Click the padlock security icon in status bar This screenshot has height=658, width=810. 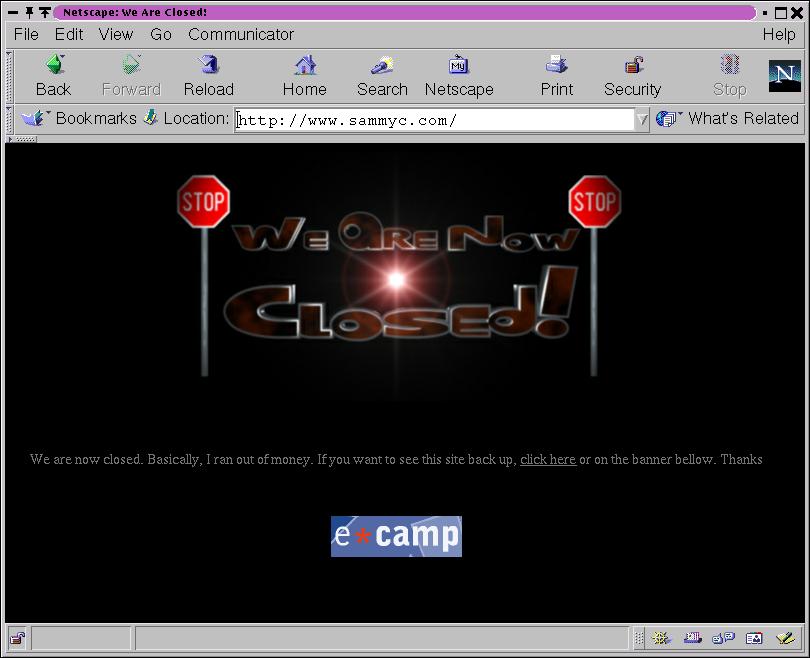click(17, 638)
